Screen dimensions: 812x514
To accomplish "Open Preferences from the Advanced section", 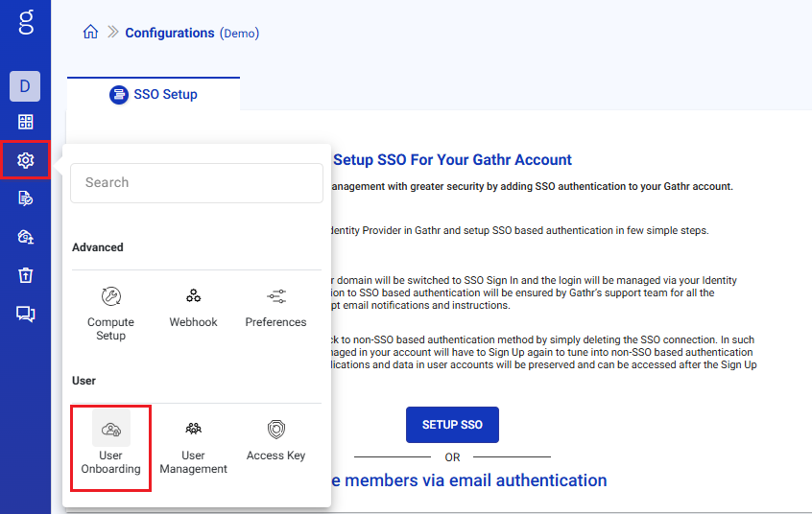I will tap(275, 307).
